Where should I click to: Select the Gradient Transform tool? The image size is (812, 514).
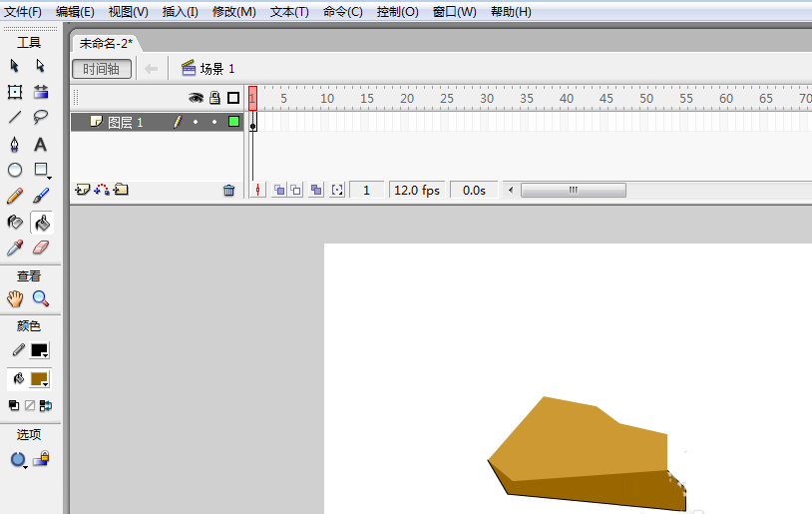click(x=40, y=92)
